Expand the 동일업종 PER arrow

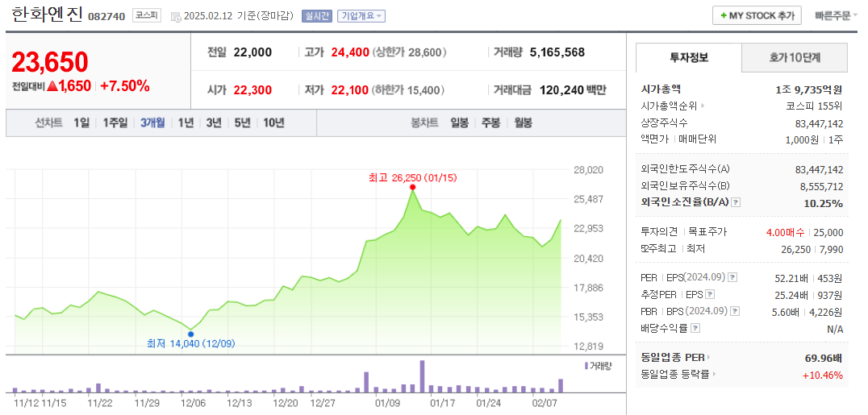click(708, 359)
